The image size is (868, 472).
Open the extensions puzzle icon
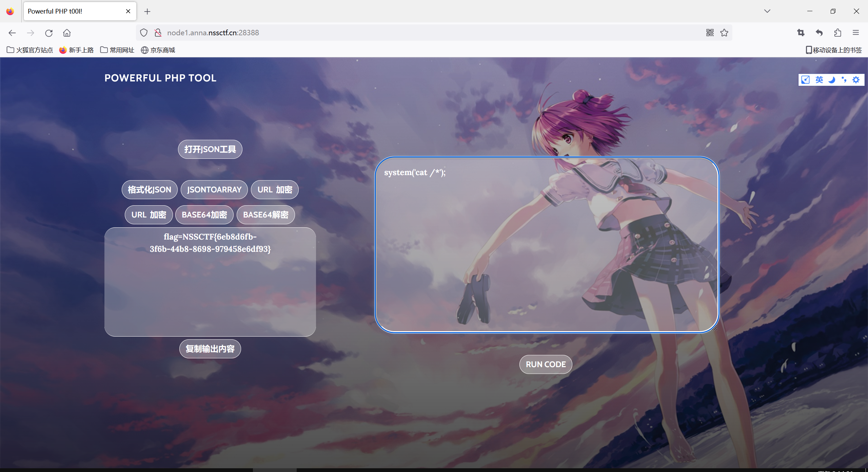tap(838, 33)
